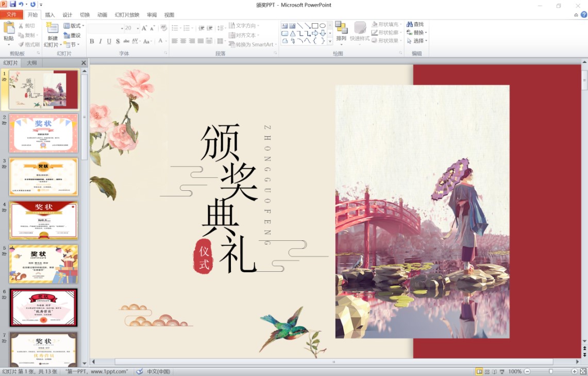The image size is (588, 376).
Task: Select slide 2 奖状 thumbnail
Action: pos(43,133)
